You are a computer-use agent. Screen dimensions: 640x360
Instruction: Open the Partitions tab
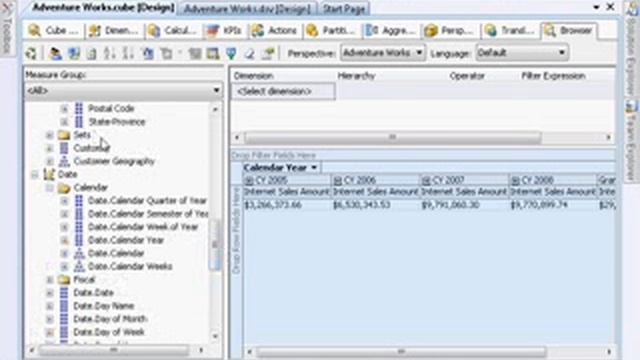pyautogui.click(x=331, y=31)
